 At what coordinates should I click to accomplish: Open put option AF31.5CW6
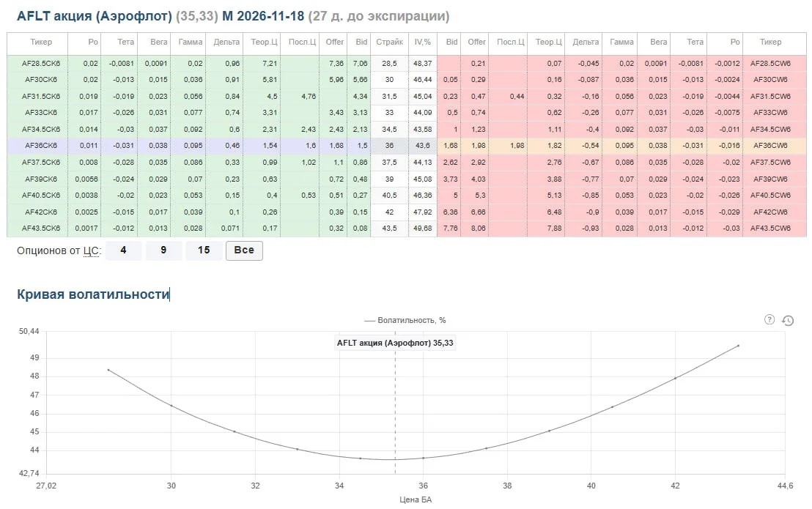[770, 96]
